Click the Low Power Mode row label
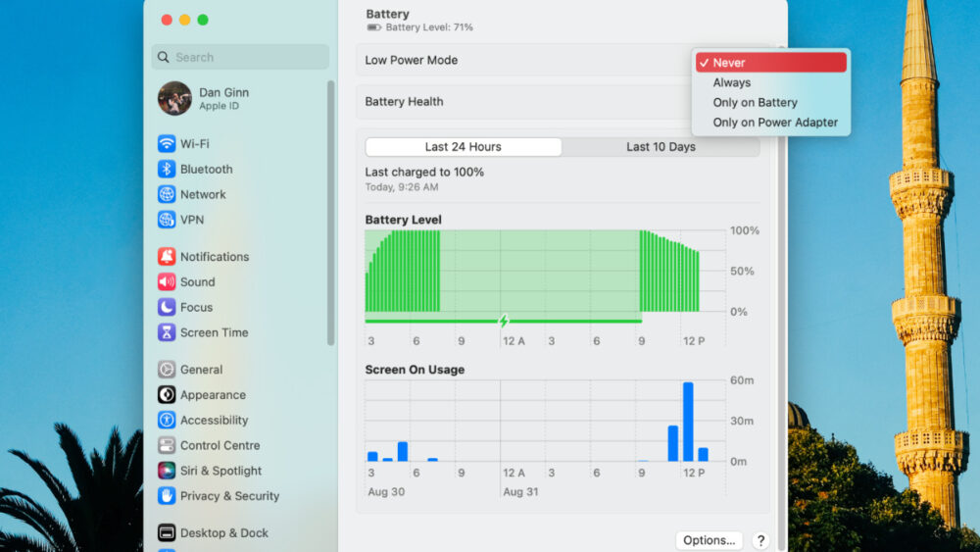The width and height of the screenshot is (980, 552). pos(412,60)
